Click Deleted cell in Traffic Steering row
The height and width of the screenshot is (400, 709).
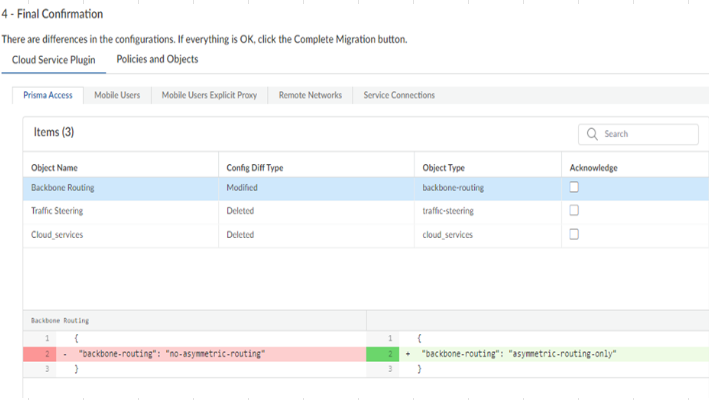pyautogui.click(x=240, y=211)
